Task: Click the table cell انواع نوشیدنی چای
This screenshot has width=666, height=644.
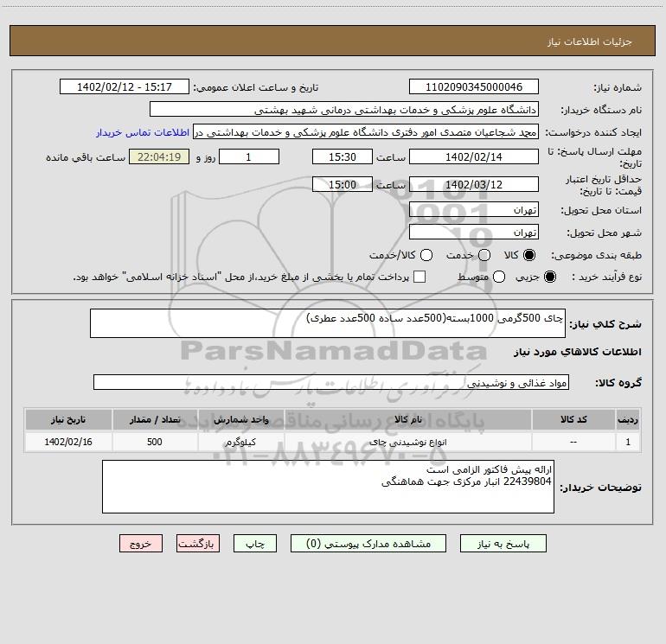Action: pos(407,442)
